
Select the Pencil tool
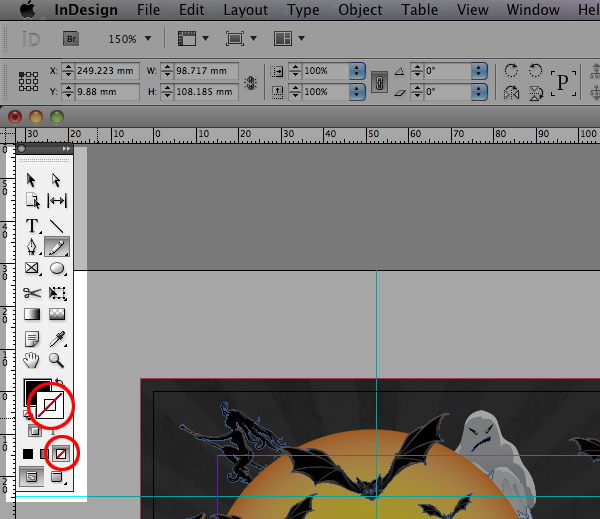[57, 247]
